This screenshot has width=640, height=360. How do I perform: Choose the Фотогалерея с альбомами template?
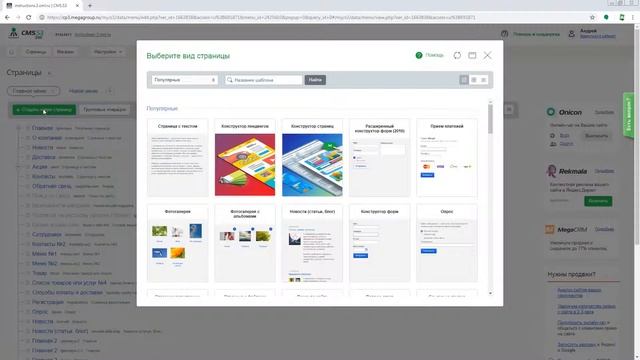click(x=245, y=243)
